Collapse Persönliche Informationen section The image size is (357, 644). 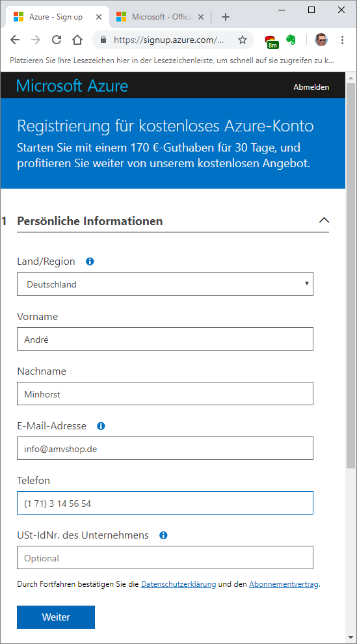324,220
